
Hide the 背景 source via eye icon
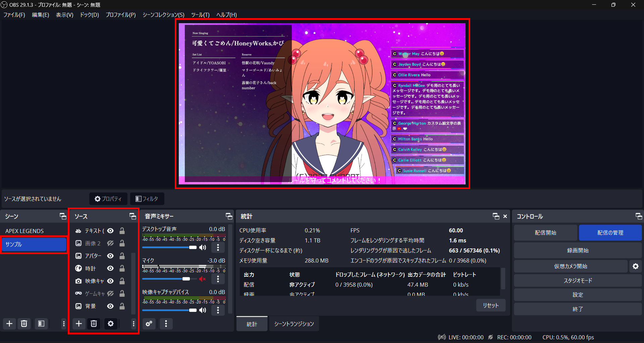click(x=110, y=306)
